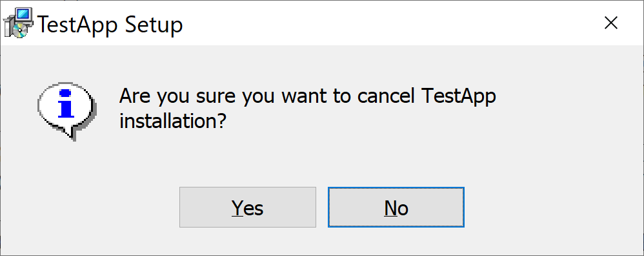Click the "TestApp Setup" title text
This screenshot has height=256, width=644.
[x=110, y=25]
